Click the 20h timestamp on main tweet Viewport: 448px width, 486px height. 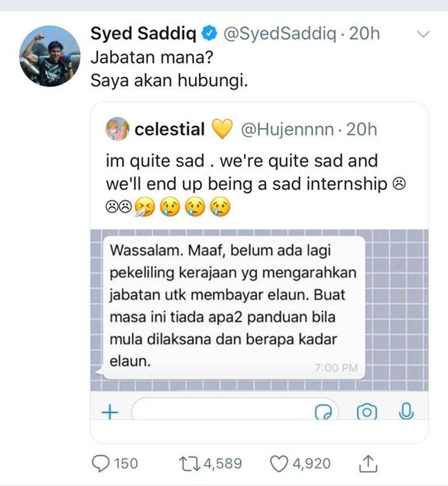click(364, 34)
